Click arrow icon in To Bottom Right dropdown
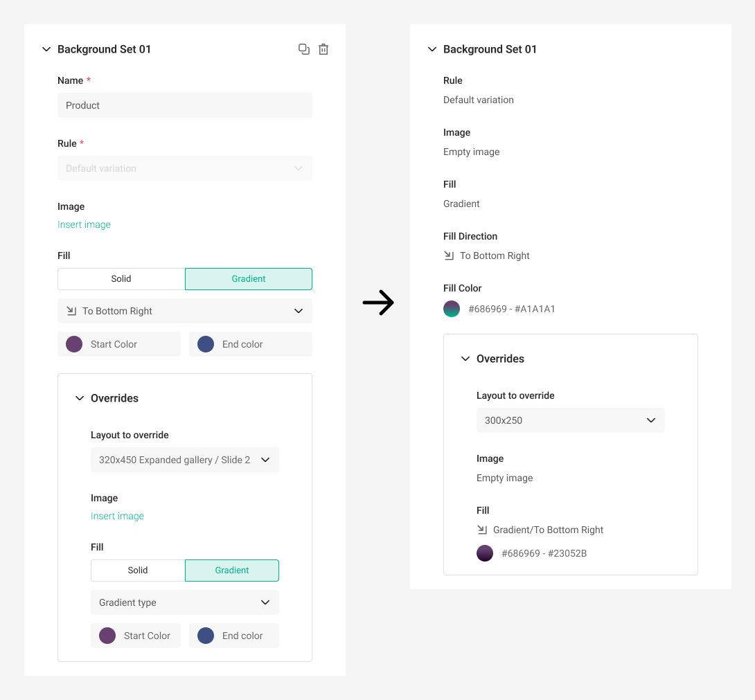 [x=71, y=311]
